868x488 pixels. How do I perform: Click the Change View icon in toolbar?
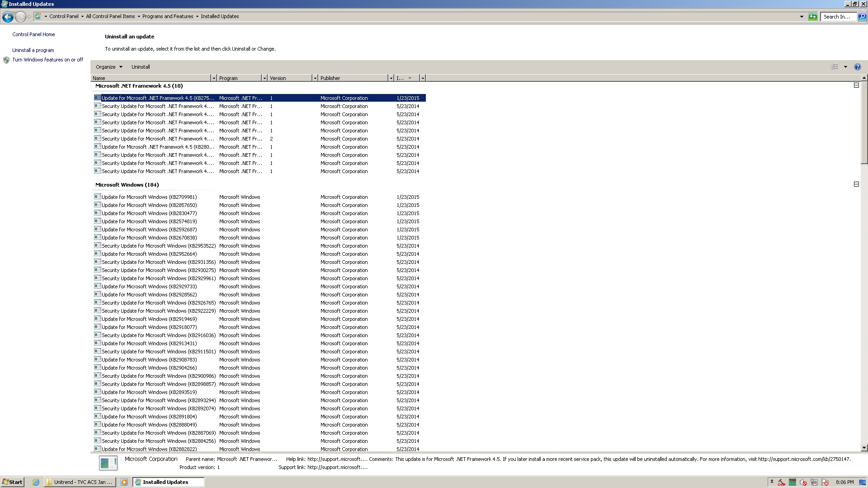click(x=834, y=67)
